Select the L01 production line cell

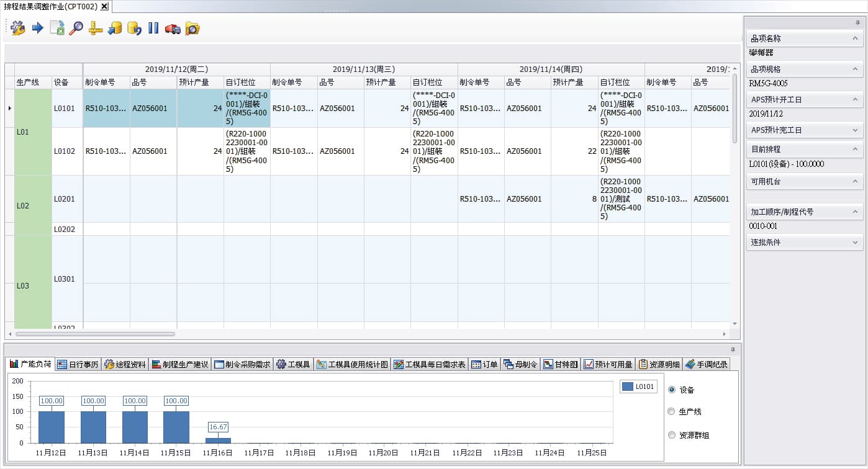[33, 132]
